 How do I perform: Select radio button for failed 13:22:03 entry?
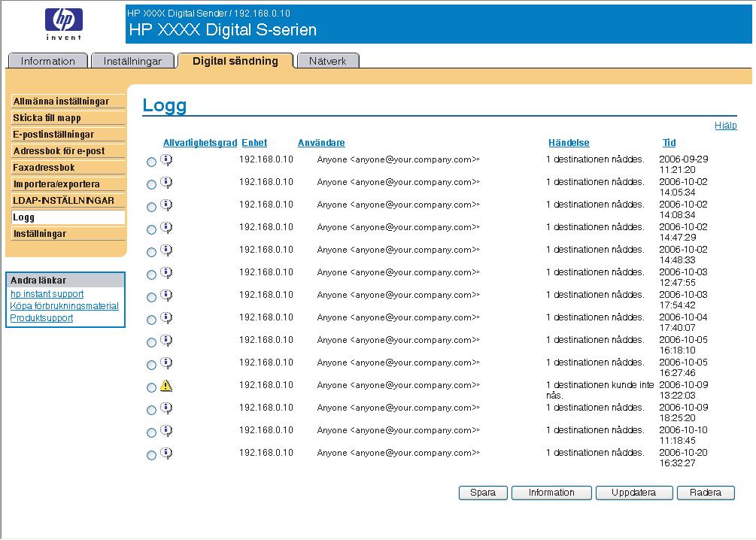click(151, 387)
